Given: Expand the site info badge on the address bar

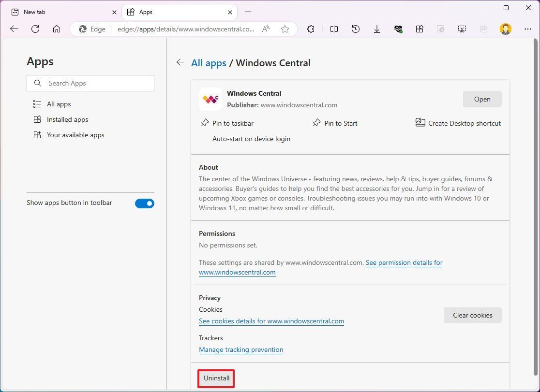Looking at the screenshot, I should [x=92, y=29].
